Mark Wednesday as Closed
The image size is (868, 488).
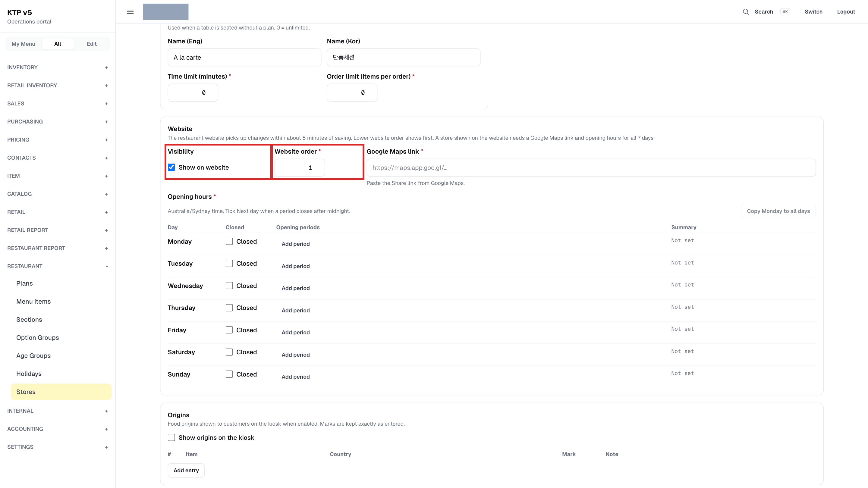[229, 286]
